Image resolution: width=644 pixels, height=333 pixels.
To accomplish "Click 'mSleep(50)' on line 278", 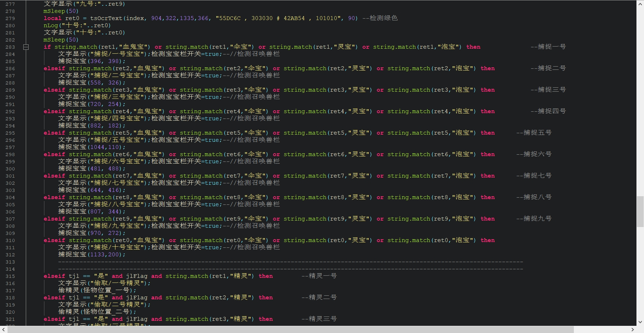I will [61, 11].
